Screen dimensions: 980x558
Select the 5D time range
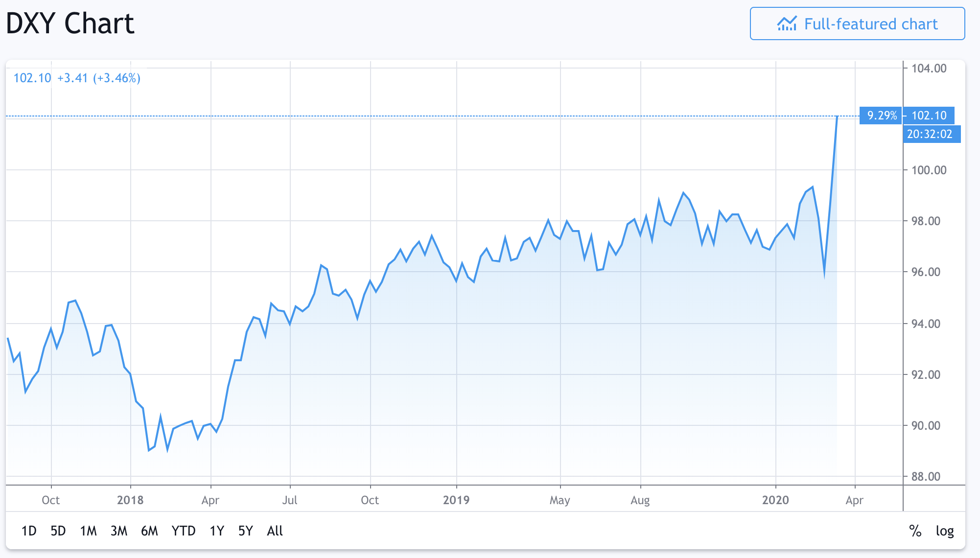point(58,531)
